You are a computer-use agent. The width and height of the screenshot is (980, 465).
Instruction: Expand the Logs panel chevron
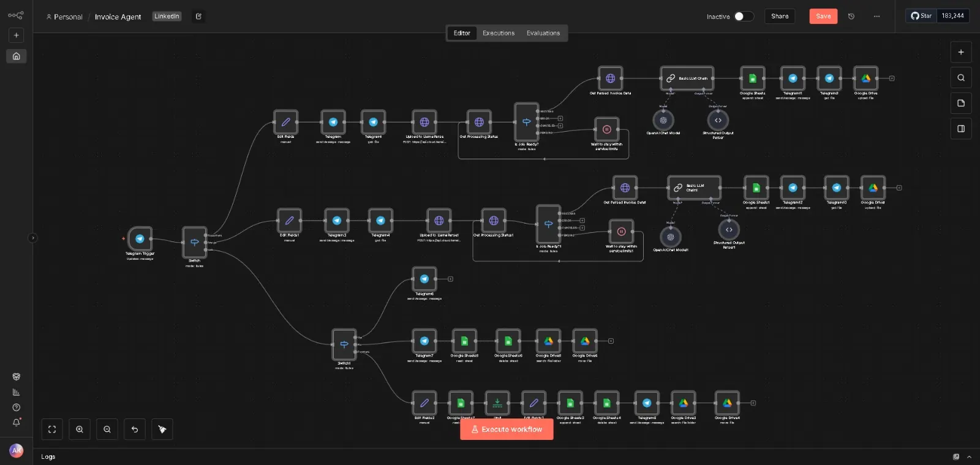coord(969,457)
